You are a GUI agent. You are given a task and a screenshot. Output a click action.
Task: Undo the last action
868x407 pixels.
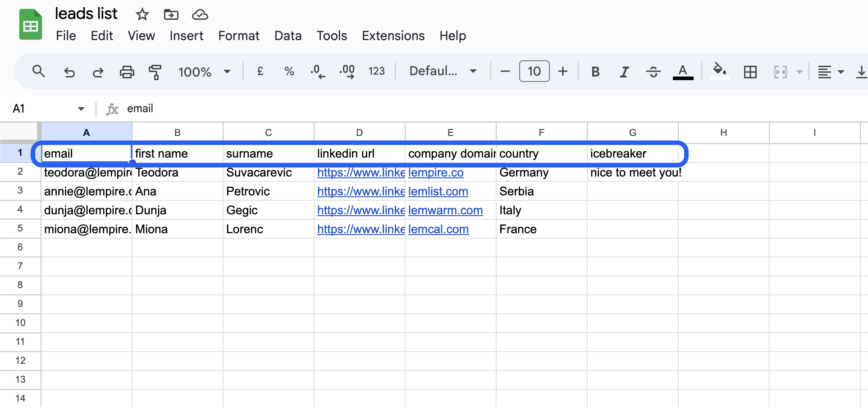tap(69, 71)
